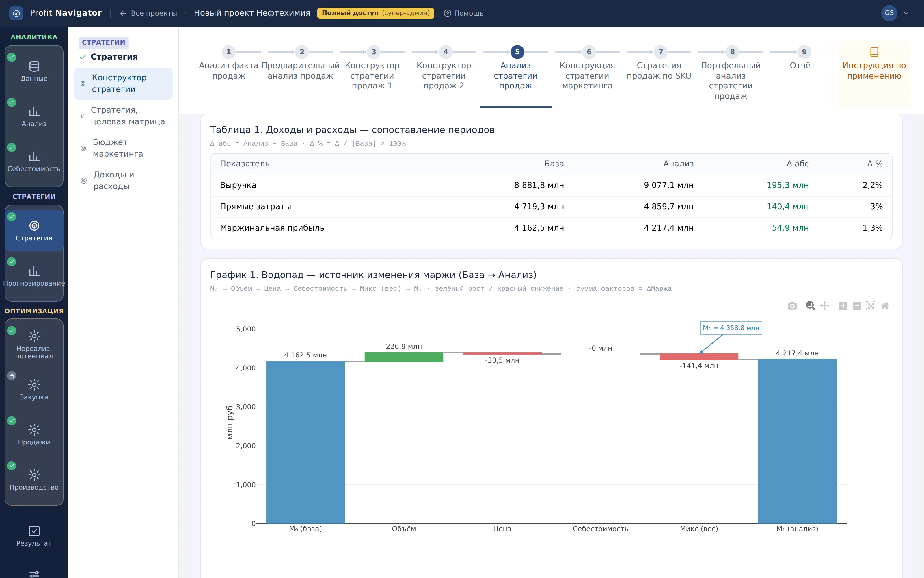
Task: Activate the chart zoom magnifier tool
Action: [810, 306]
